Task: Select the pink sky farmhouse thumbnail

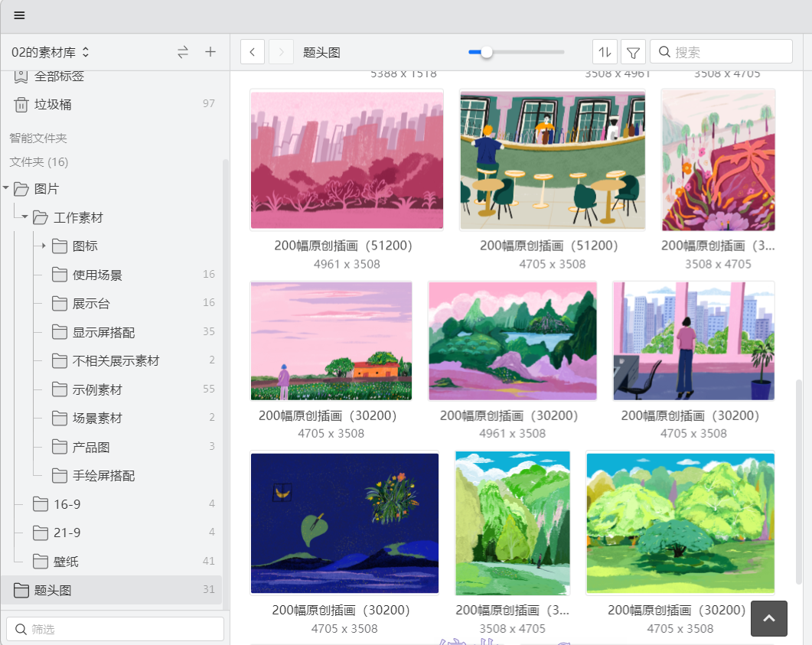Action: point(331,340)
